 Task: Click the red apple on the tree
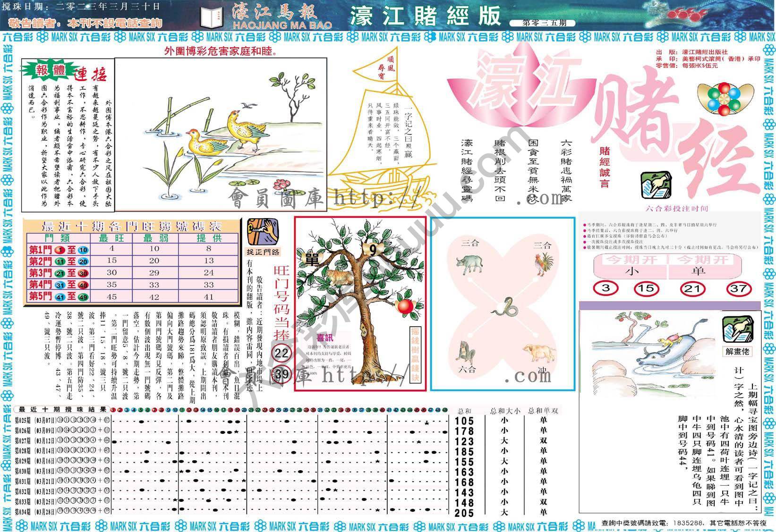[405, 306]
